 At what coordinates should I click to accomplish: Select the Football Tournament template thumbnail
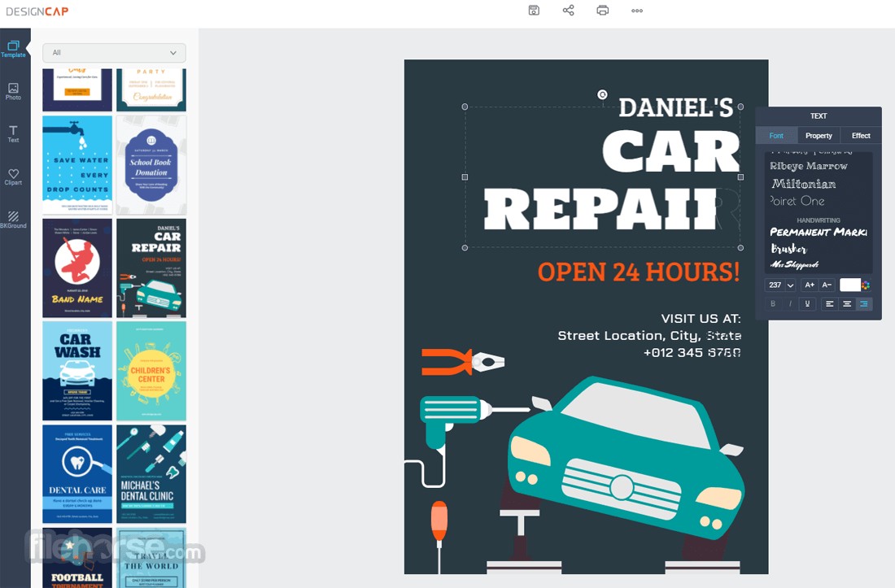77,558
